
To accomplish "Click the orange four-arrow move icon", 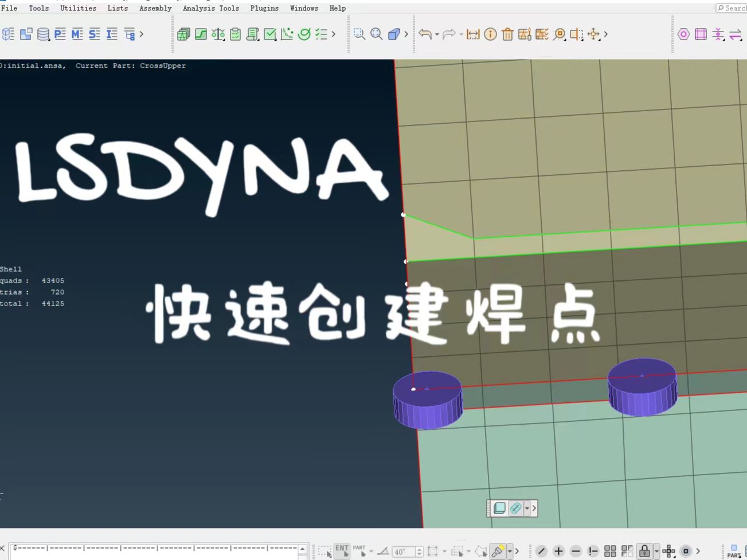I will click(x=594, y=34).
